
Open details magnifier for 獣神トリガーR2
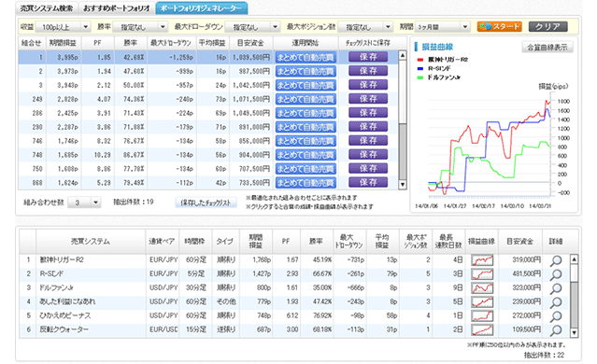click(x=556, y=260)
